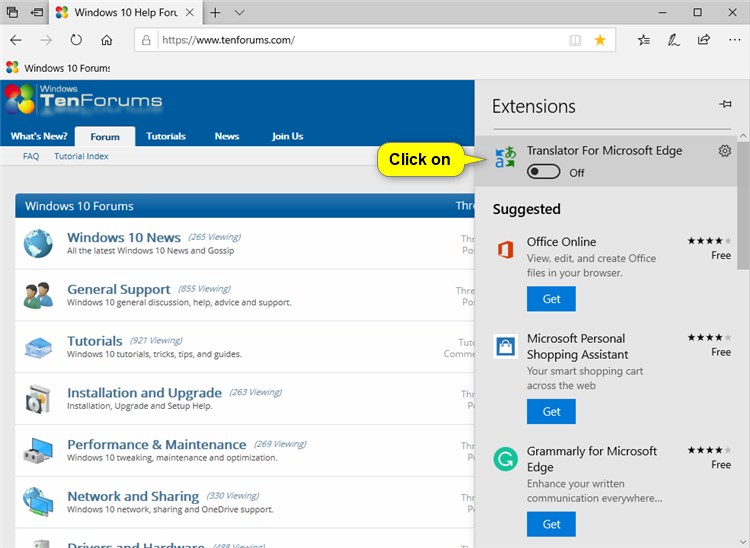Click the Extensions pane scrollbar thumb
Viewport: 750px width, 548px height.
click(743, 206)
